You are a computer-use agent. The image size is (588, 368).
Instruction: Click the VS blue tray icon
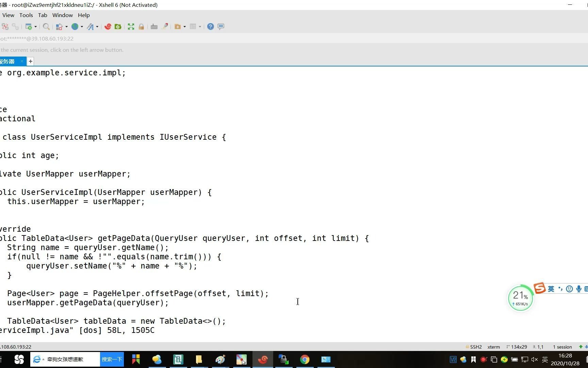[453, 359]
